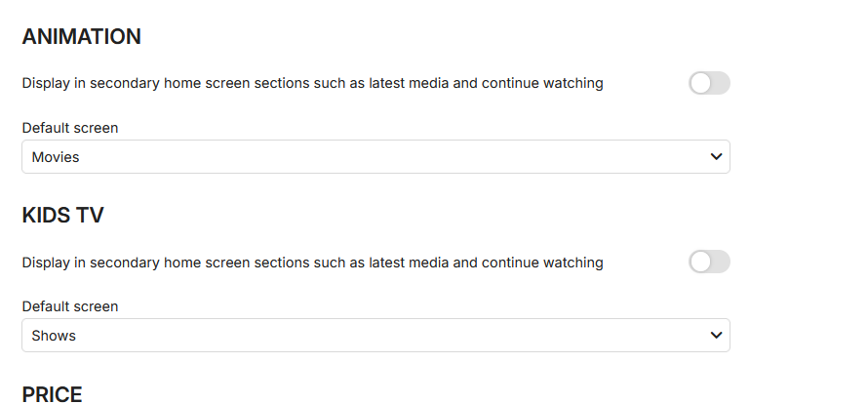Click Animation's "Display in secondary home screen" label
The height and width of the screenshot is (404, 868).
[x=312, y=83]
